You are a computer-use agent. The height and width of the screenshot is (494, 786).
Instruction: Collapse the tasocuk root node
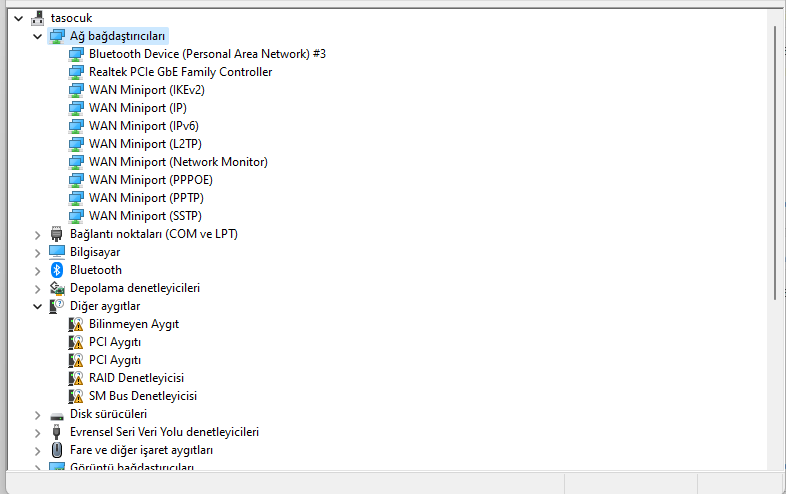19,18
